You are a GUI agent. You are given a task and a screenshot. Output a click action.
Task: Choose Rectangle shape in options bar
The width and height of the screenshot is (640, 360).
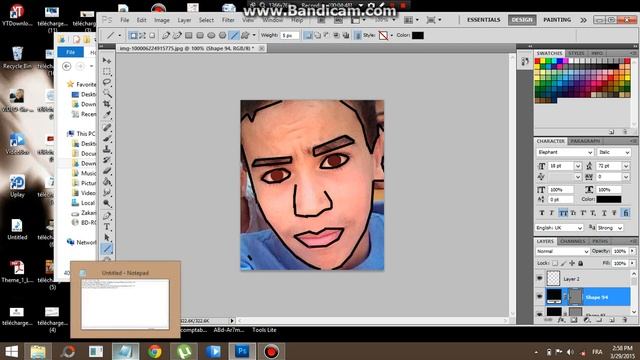pos(189,36)
